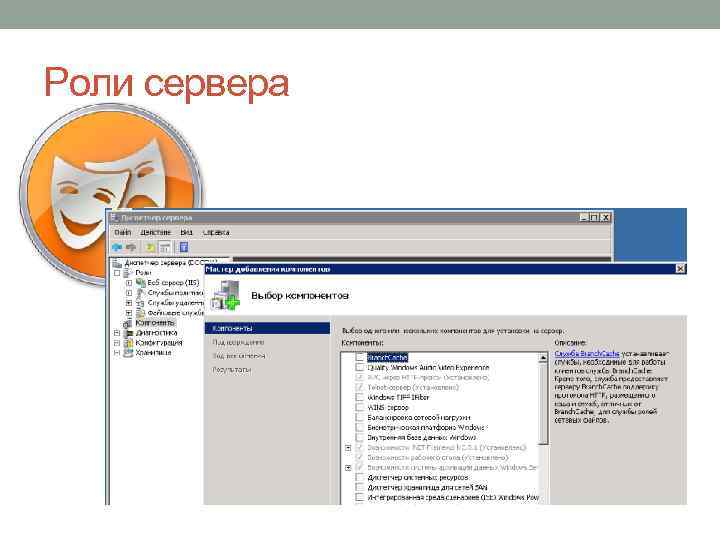720x540 pixels.
Task: Open the Файл menu
Action: (123, 232)
